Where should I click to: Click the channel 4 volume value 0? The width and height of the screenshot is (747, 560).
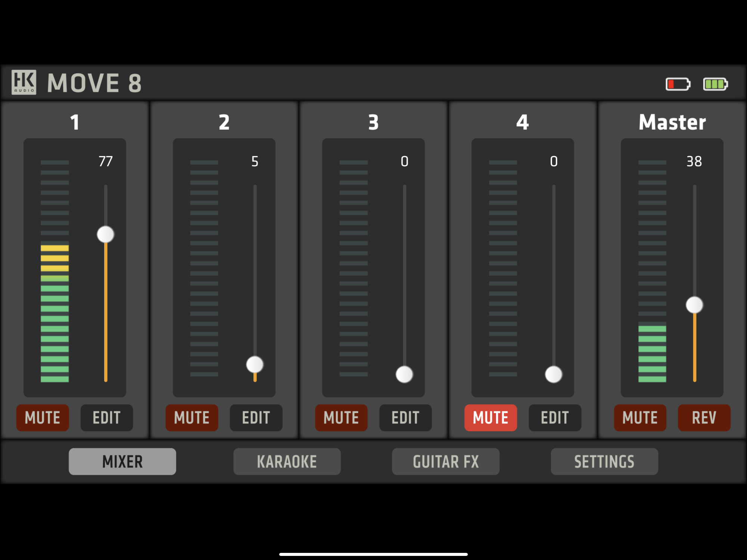coord(554,161)
